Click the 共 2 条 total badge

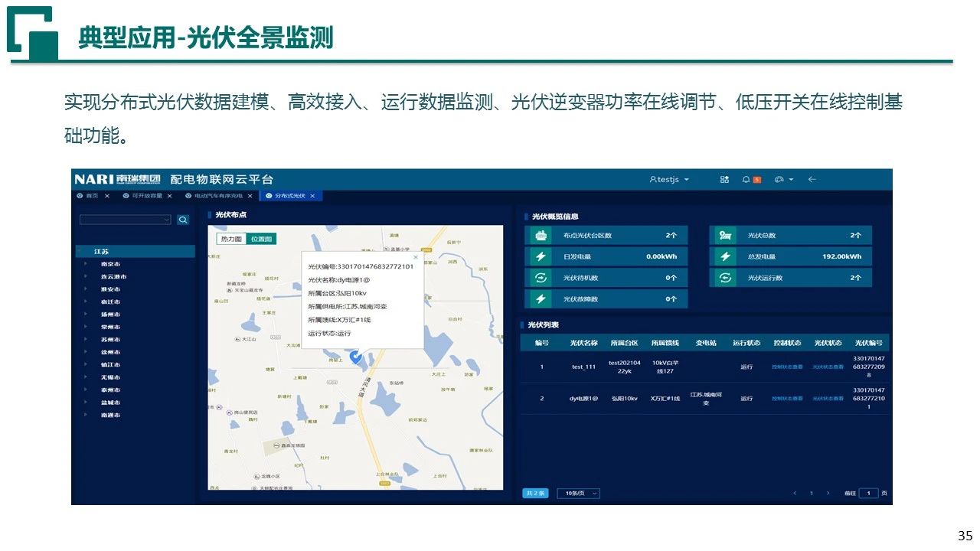535,494
